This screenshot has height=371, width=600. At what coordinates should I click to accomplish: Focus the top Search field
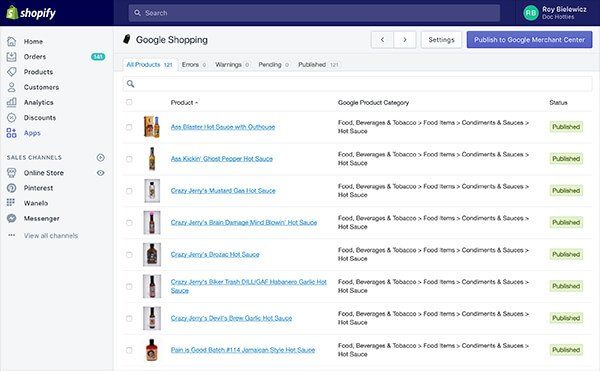(x=314, y=13)
